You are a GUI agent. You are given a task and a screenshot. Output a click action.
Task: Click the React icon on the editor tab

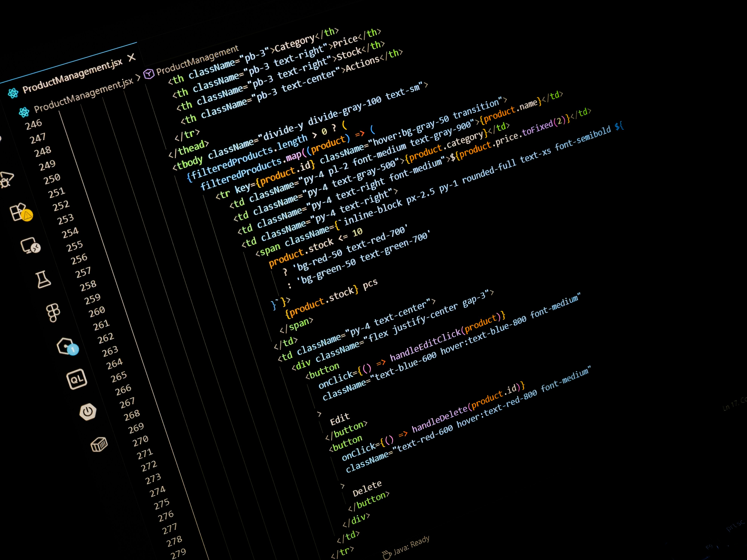[x=13, y=93]
